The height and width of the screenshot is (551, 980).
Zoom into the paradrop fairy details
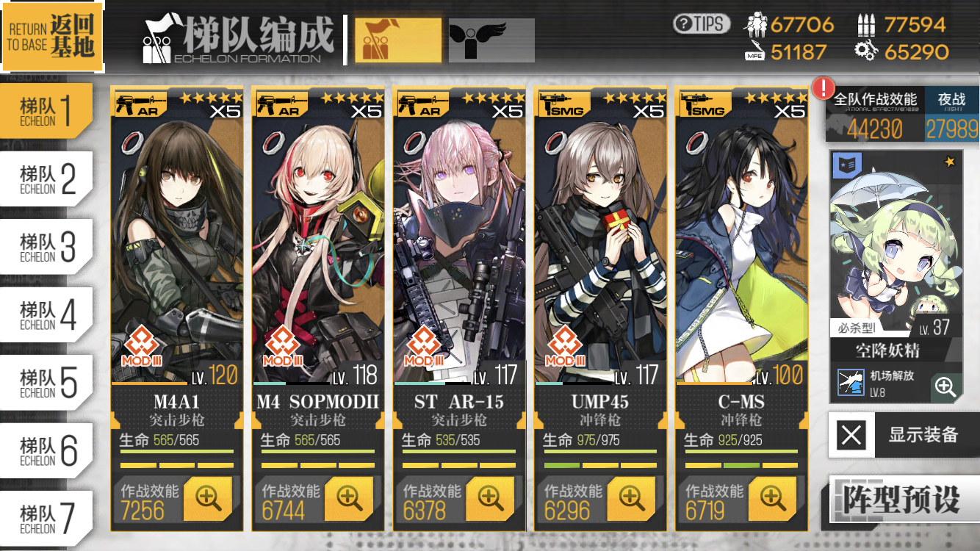pyautogui.click(x=946, y=387)
